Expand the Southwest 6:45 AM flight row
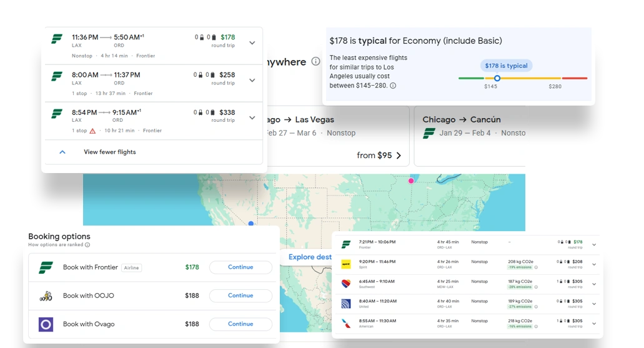This screenshot has height=348, width=644. click(594, 284)
